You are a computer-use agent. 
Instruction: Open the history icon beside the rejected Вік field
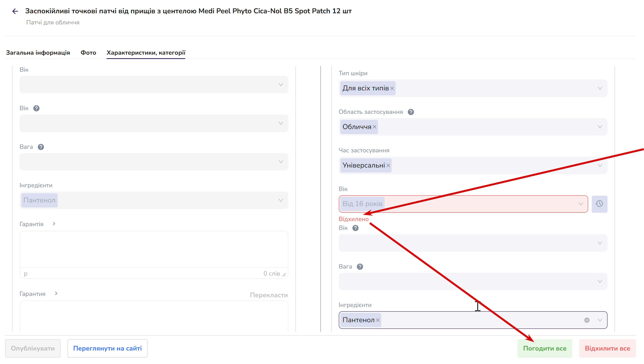(x=599, y=204)
